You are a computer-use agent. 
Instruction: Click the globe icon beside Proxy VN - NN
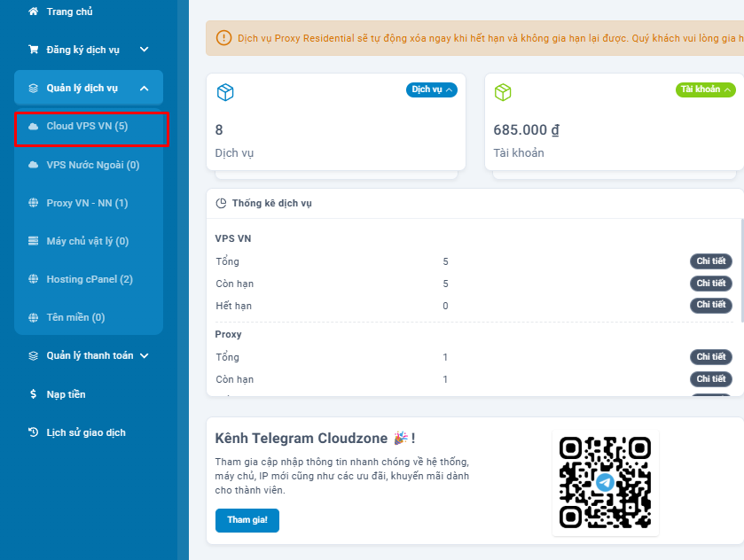(x=34, y=203)
